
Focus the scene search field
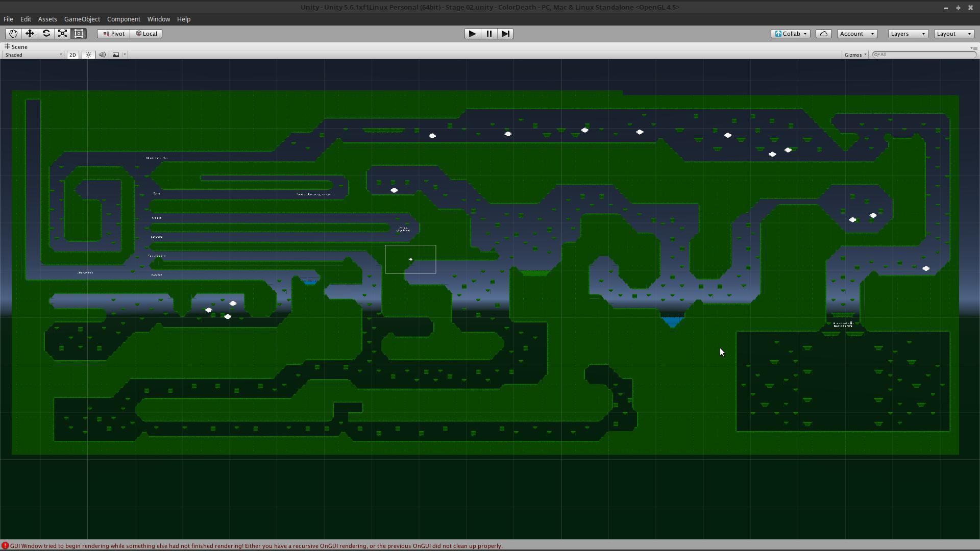coord(924,55)
